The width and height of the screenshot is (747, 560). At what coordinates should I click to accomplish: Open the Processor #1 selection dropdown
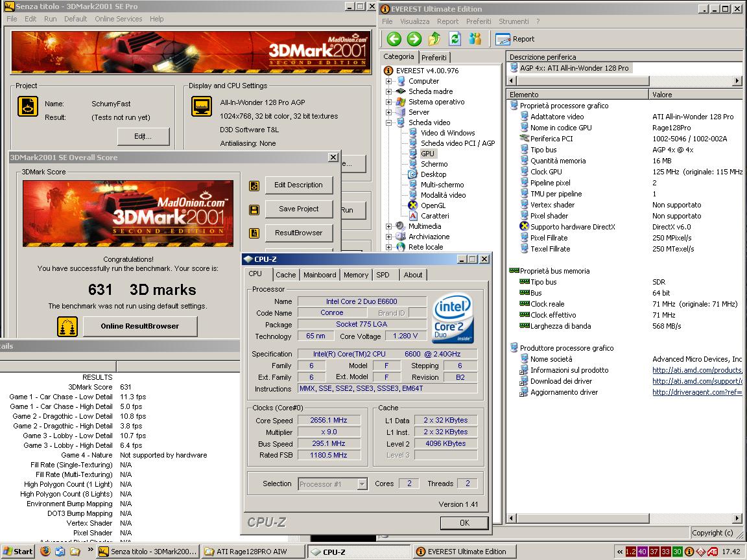(362, 484)
